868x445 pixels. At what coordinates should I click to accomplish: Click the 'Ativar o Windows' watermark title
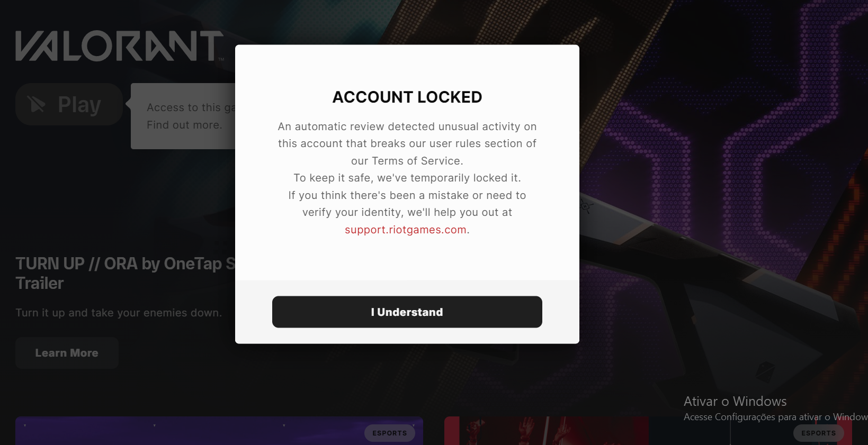point(735,401)
